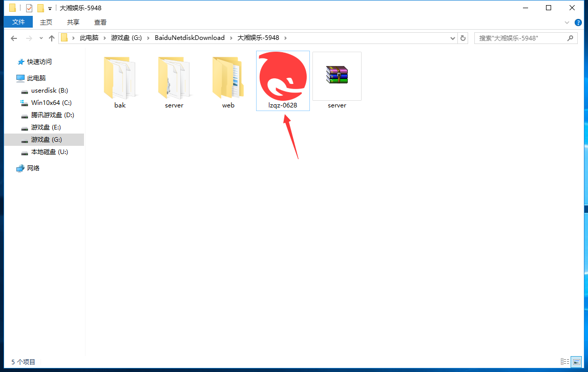Switch to the 查看 ribbon tab
This screenshot has height=372, width=588.
tap(100, 22)
